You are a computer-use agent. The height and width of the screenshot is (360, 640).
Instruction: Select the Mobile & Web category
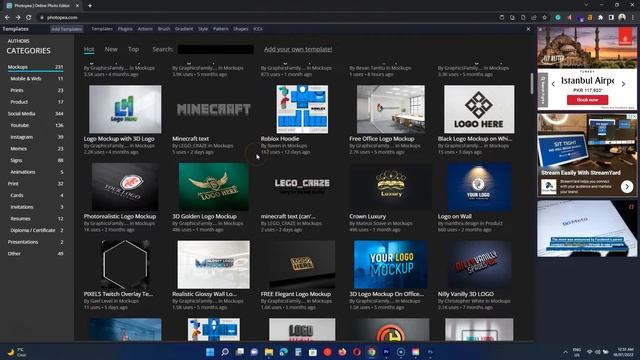tap(36, 78)
